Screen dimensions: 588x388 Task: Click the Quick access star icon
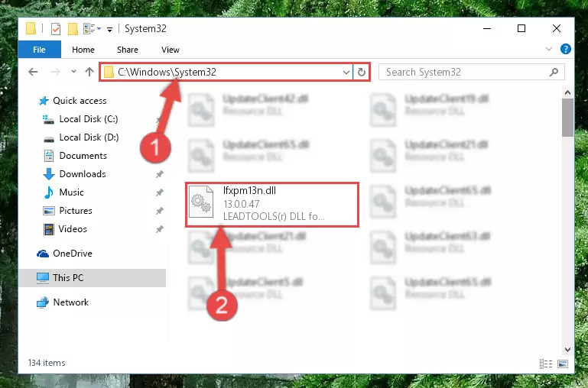[44, 101]
